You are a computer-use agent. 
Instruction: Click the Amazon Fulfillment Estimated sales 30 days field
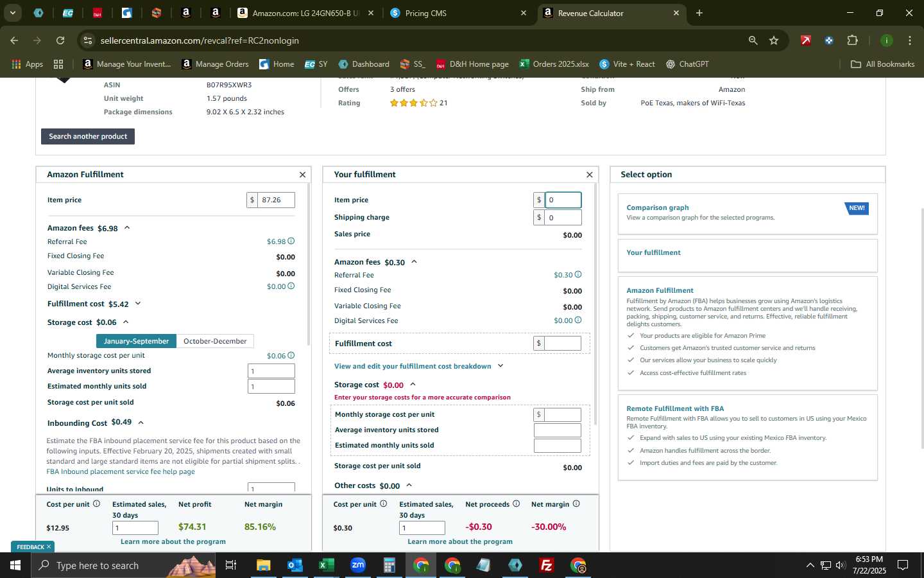tap(135, 528)
